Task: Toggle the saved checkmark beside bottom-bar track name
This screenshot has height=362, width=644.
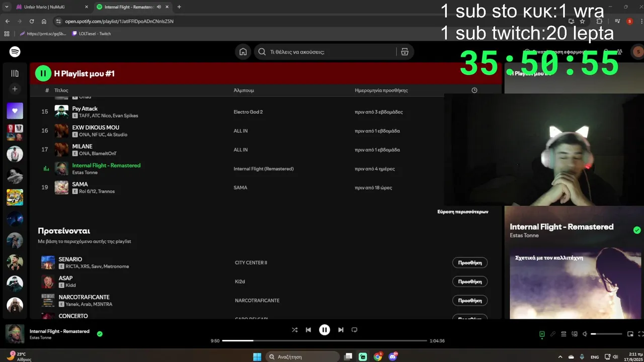Action: (100, 334)
